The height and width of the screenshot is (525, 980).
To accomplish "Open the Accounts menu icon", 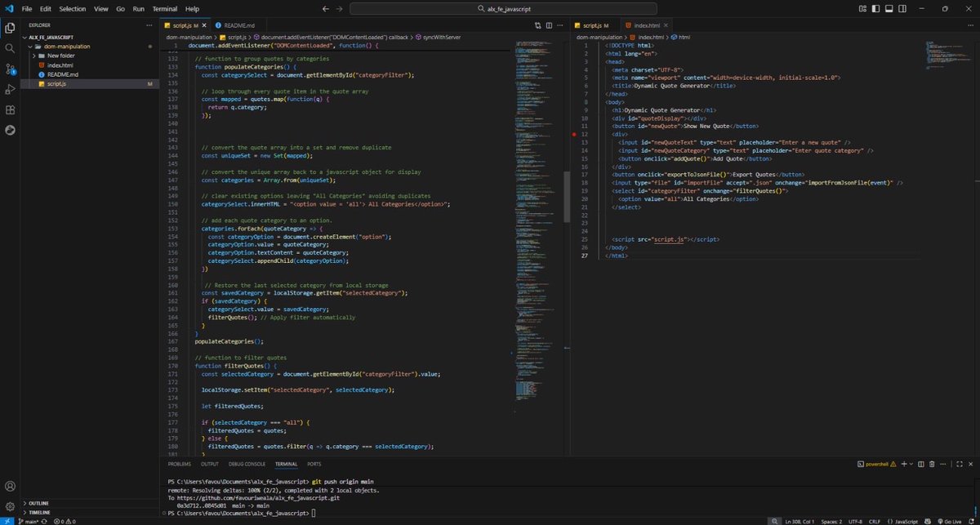I will click(10, 487).
